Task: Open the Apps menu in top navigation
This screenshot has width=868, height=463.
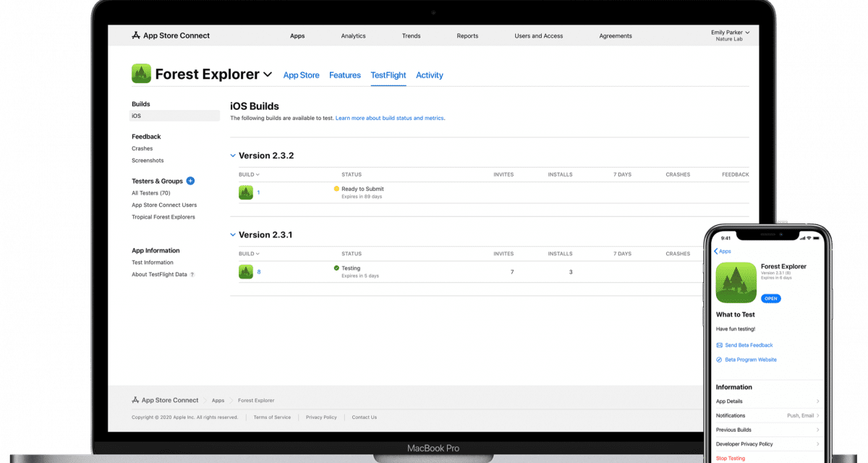Action: 297,35
